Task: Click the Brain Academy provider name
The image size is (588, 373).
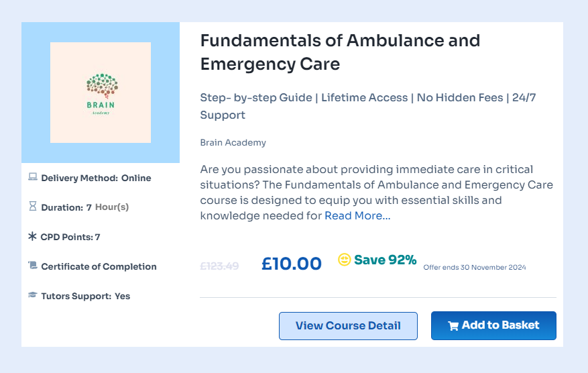Action: (233, 142)
